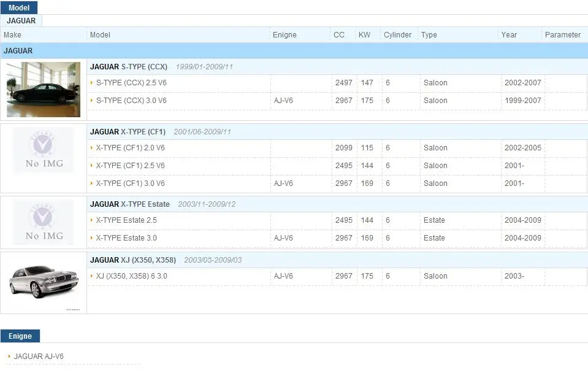Click the 2003/05-2009/03 date range text

pos(213,260)
